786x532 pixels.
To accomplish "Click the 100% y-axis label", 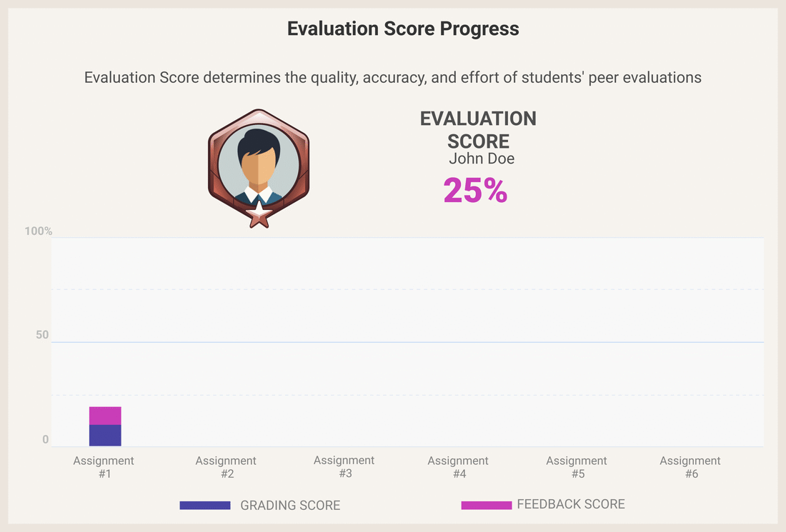I will click(x=39, y=231).
